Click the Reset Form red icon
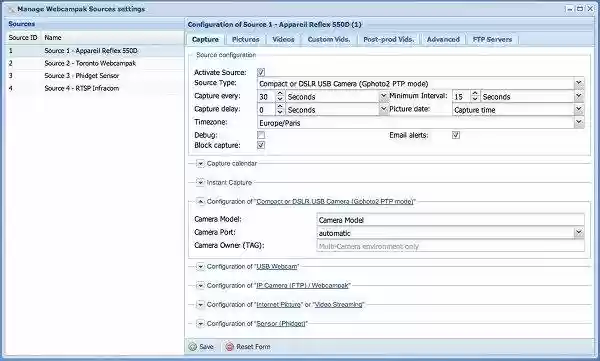600x361 pixels. coord(229,347)
